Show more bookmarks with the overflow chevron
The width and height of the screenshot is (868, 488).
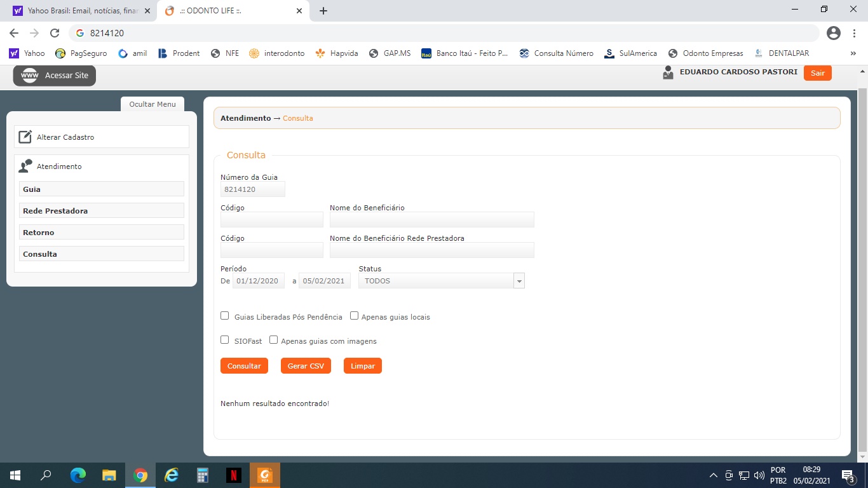853,53
